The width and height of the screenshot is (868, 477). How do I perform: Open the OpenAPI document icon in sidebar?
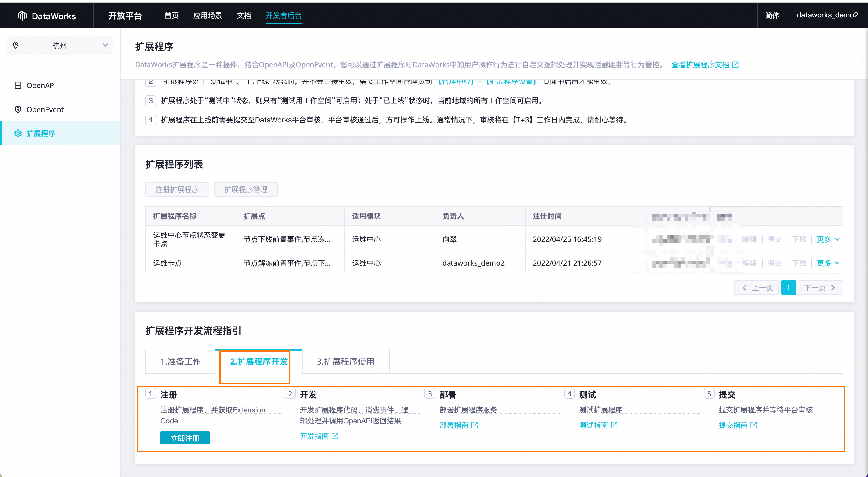[18, 85]
